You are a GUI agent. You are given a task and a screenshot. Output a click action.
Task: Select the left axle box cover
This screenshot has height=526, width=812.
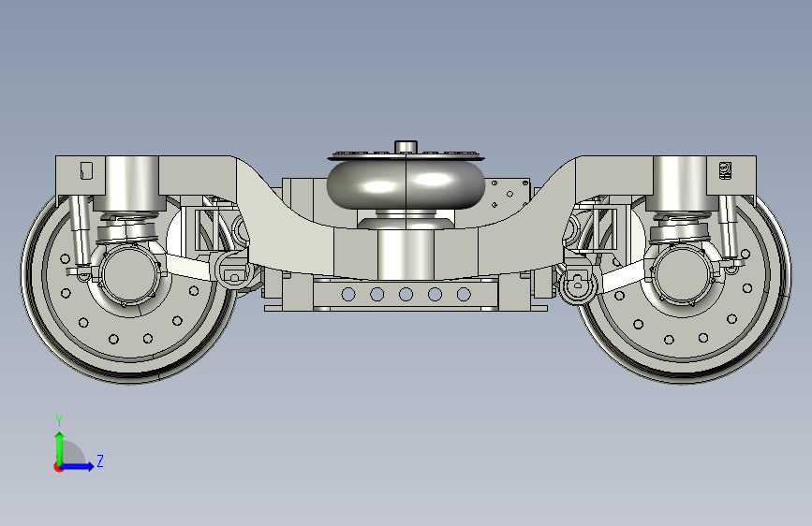click(x=130, y=275)
